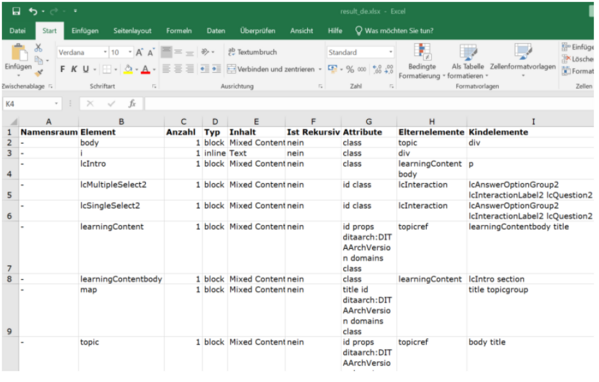Toggle Textumbruch wrap text
The width and height of the screenshot is (599, 382).
pos(252,52)
